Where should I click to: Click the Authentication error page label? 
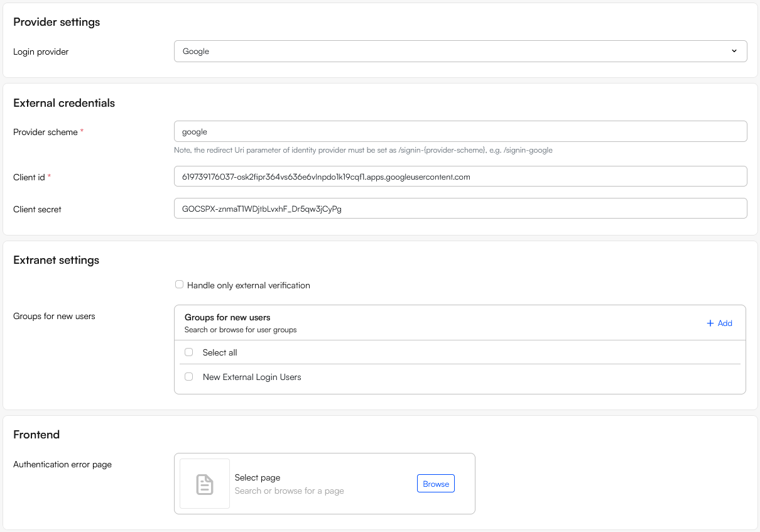62,465
